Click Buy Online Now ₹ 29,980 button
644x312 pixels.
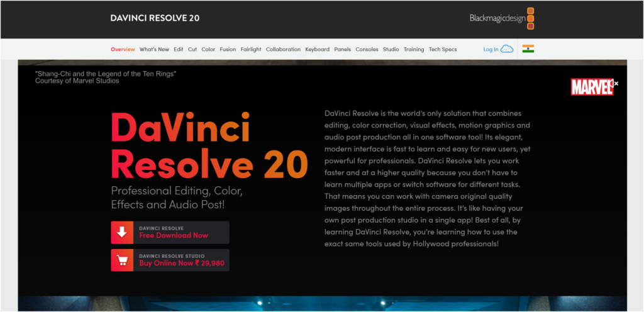[x=170, y=260]
